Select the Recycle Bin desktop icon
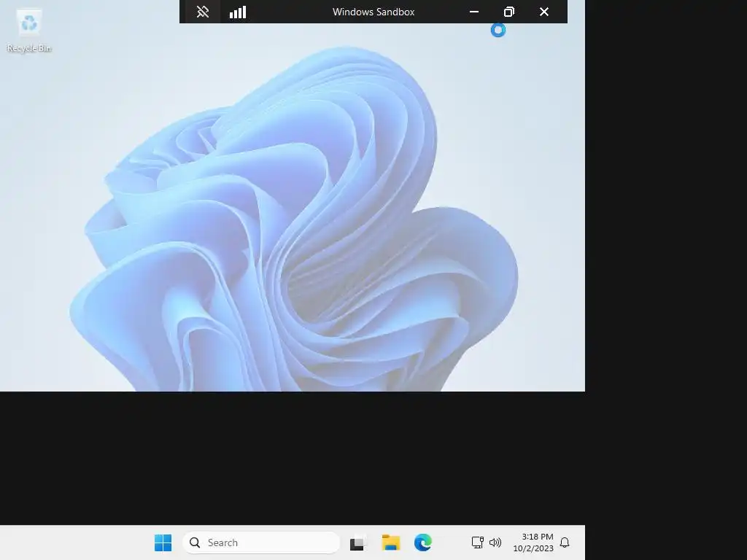 point(29,31)
